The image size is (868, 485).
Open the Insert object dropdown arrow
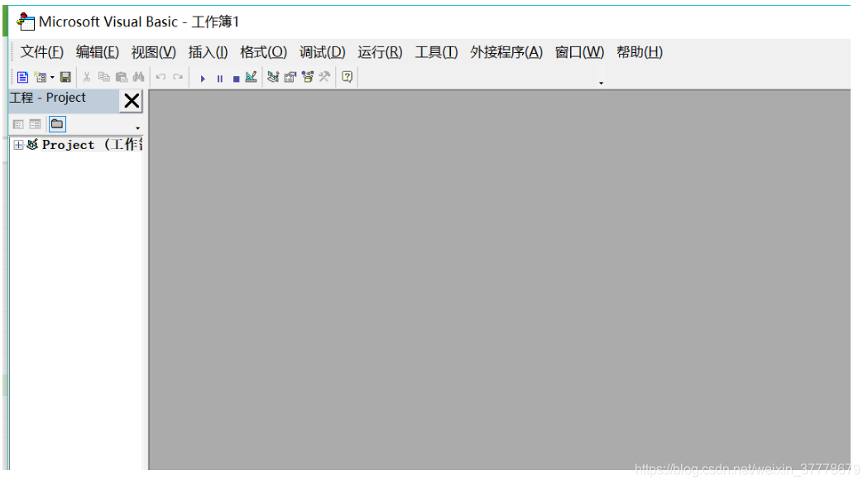point(53,78)
